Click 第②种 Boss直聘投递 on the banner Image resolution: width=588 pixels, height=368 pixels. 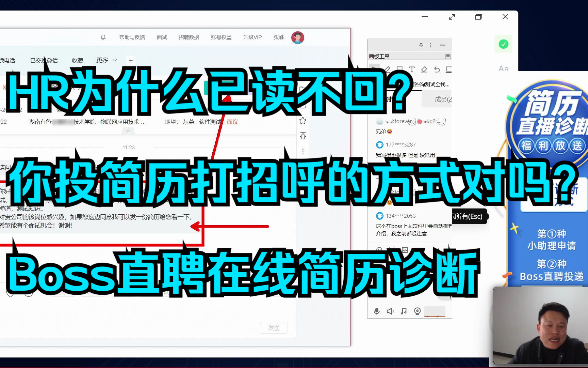point(552,270)
